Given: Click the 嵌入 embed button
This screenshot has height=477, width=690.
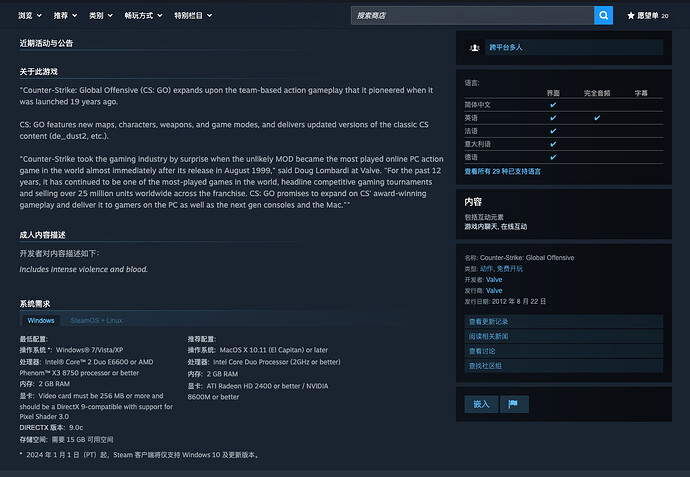Looking at the screenshot, I should click(481, 404).
